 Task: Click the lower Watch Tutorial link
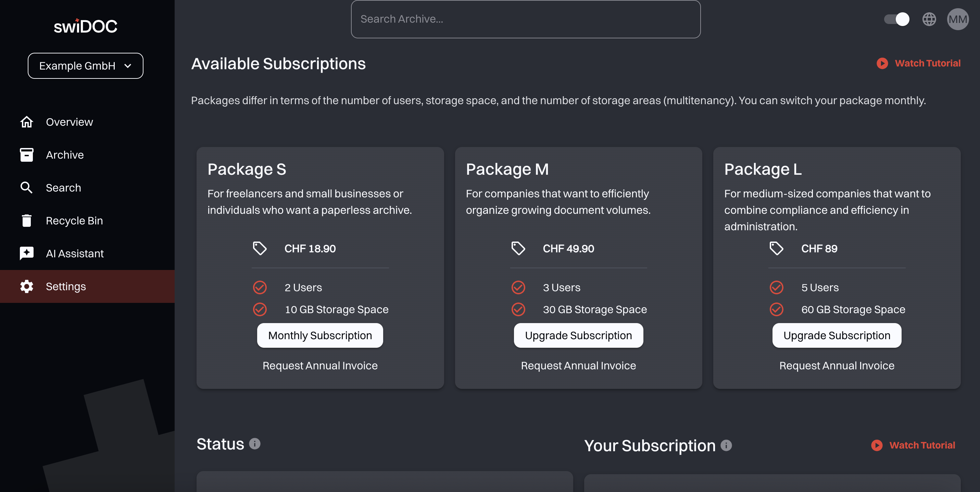pyautogui.click(x=921, y=445)
